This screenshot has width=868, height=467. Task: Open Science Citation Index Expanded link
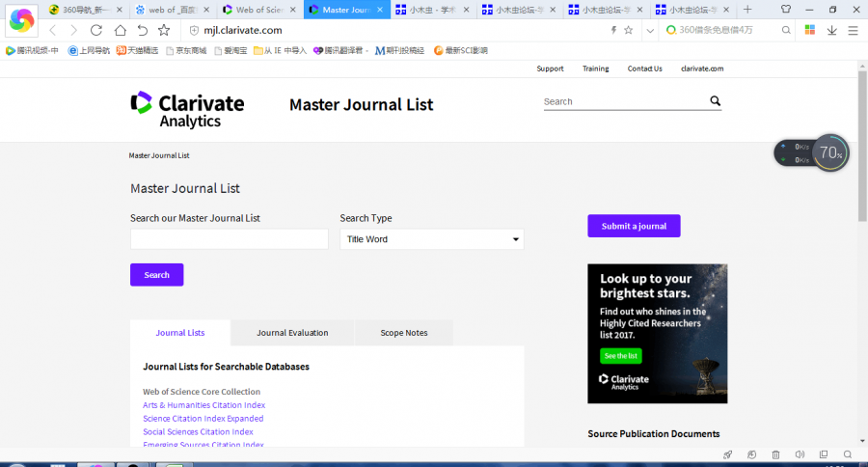203,419
